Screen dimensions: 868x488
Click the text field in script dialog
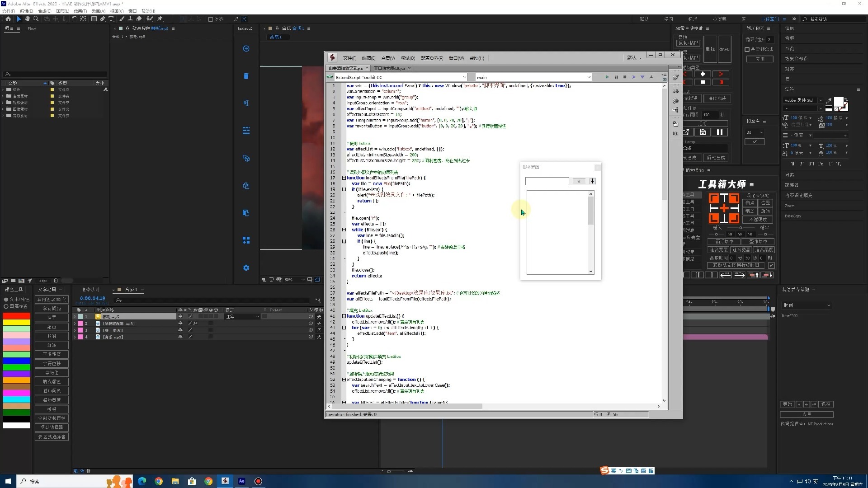tap(547, 181)
